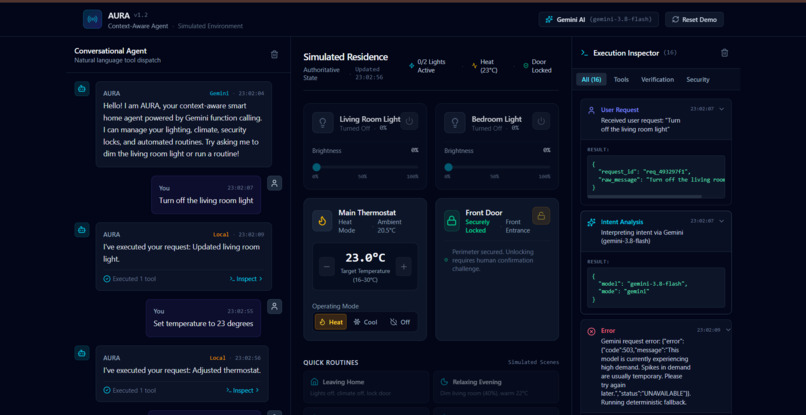The image size is (806, 415).
Task: Click the Intent Analysis JSON result block
Action: 656,288
